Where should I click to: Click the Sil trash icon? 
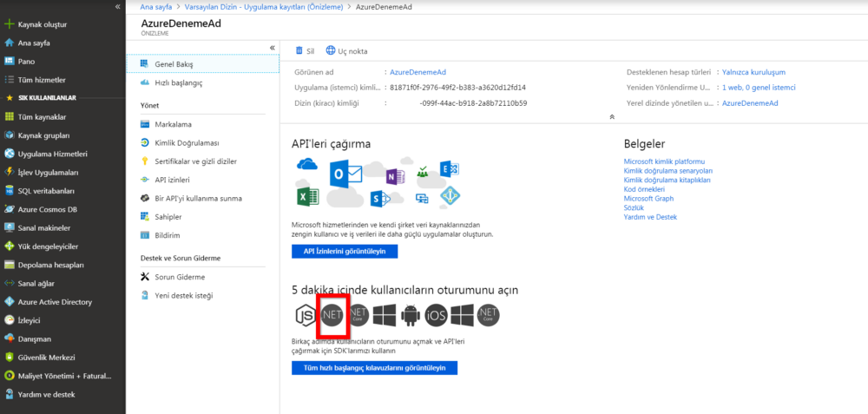[299, 50]
